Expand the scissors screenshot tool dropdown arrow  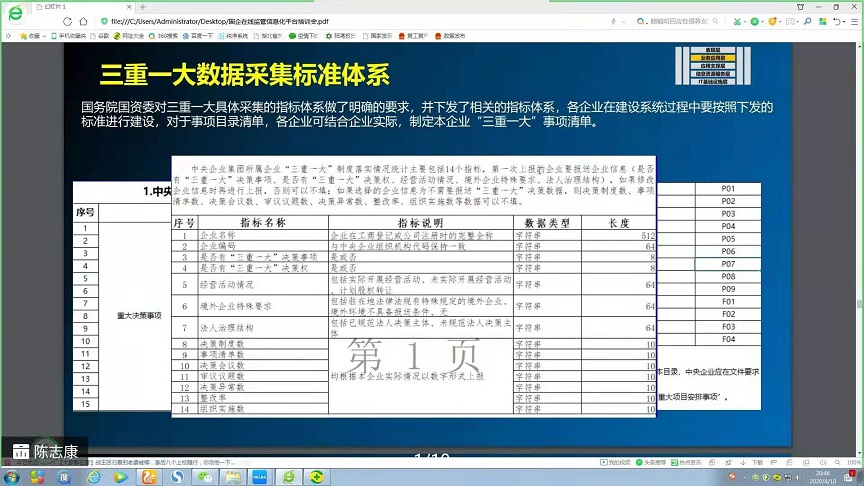click(744, 21)
